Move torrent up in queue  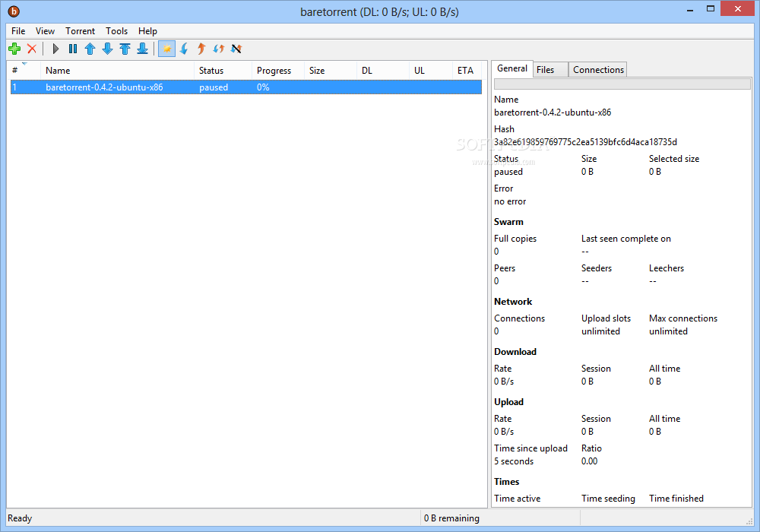[90, 49]
